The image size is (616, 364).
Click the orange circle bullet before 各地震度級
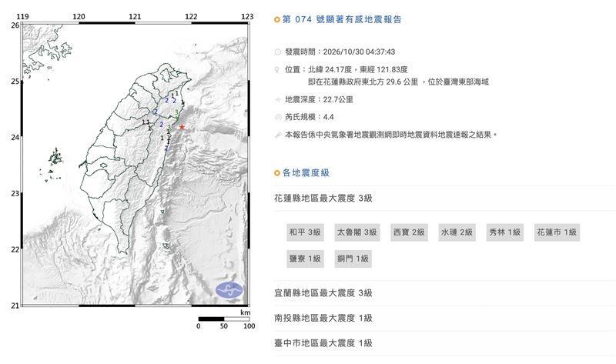(x=277, y=173)
